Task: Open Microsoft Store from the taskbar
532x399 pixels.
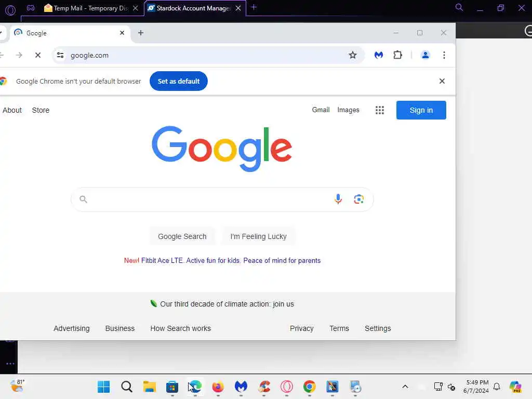Action: pyautogui.click(x=172, y=387)
